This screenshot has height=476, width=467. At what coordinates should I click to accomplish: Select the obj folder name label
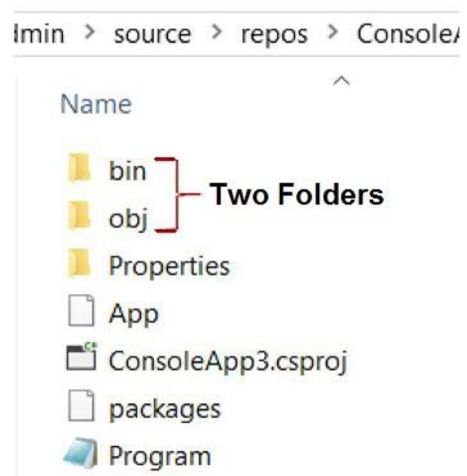click(128, 219)
